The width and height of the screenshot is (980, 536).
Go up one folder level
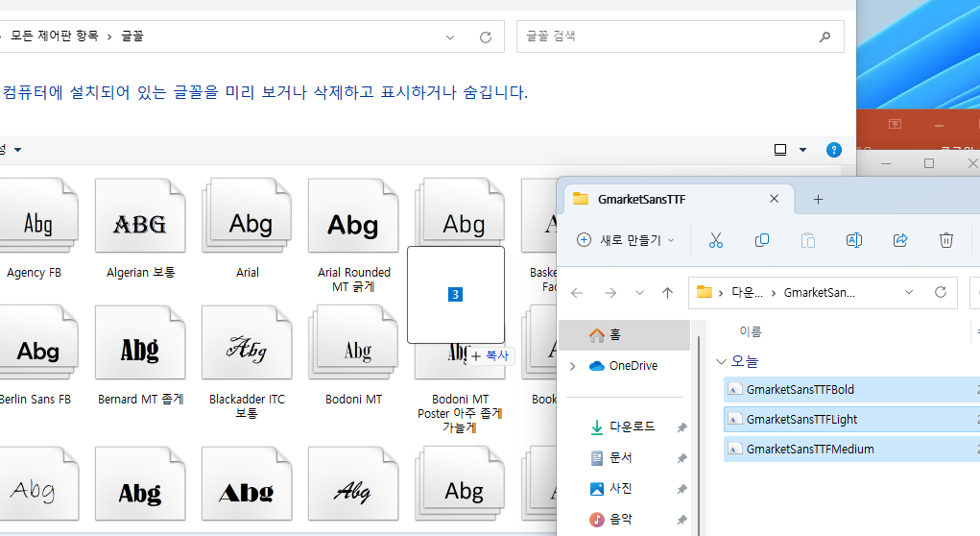667,293
